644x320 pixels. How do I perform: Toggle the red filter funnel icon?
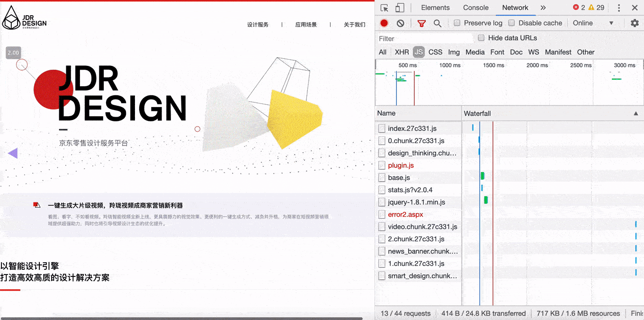(x=421, y=23)
